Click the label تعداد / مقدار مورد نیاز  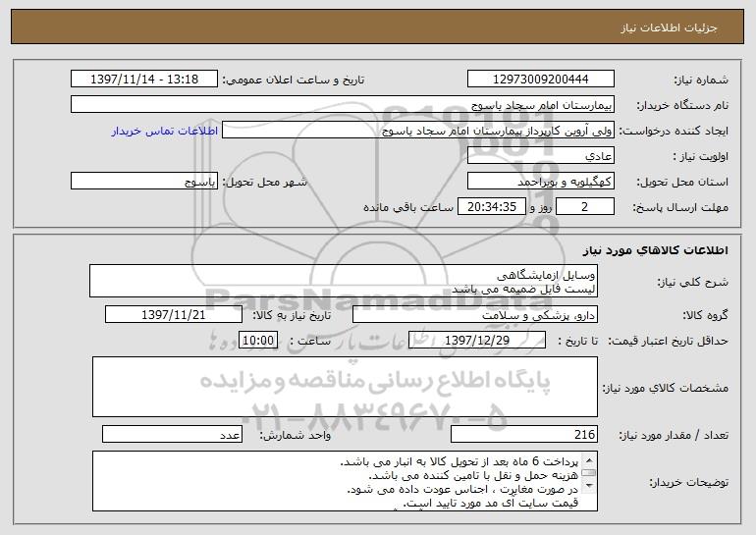[x=674, y=435]
